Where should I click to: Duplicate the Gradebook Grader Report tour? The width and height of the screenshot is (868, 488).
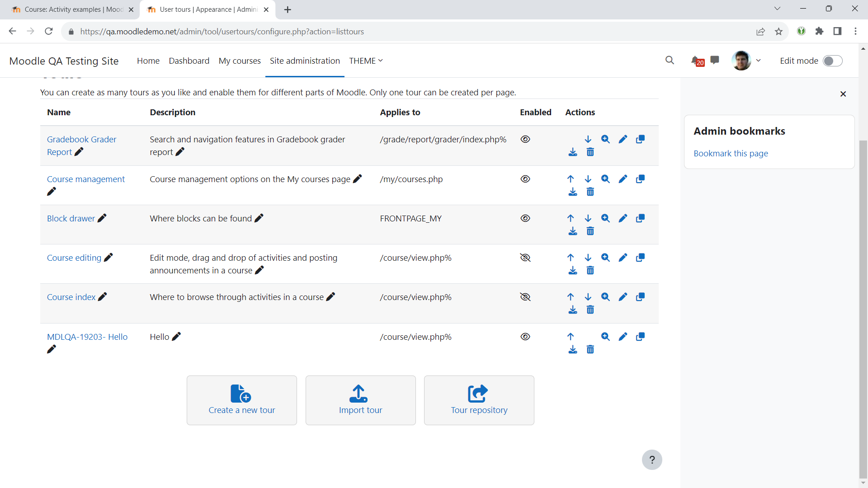pos(640,139)
